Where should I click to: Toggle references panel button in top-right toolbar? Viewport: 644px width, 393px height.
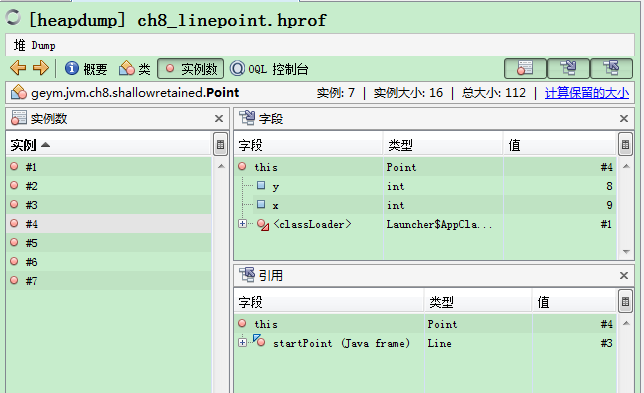coord(611,68)
